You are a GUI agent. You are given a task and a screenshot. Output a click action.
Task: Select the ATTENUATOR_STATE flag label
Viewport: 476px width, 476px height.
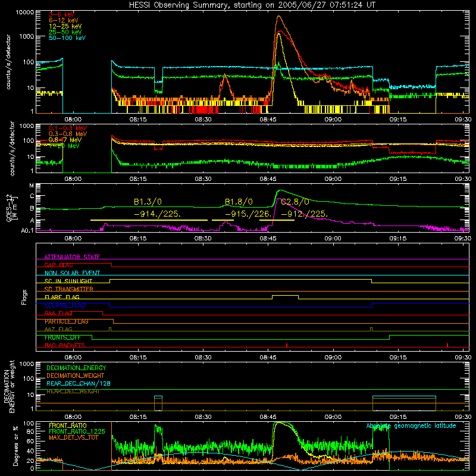click(72, 257)
